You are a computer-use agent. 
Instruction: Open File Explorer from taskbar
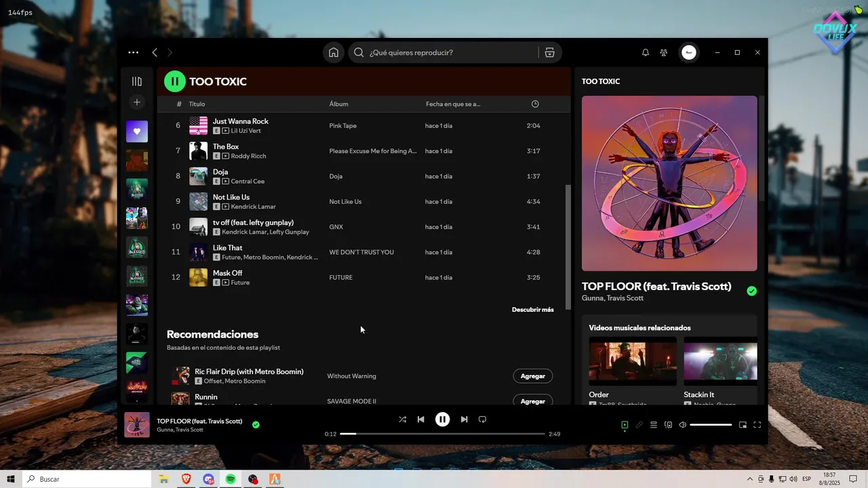point(163,479)
